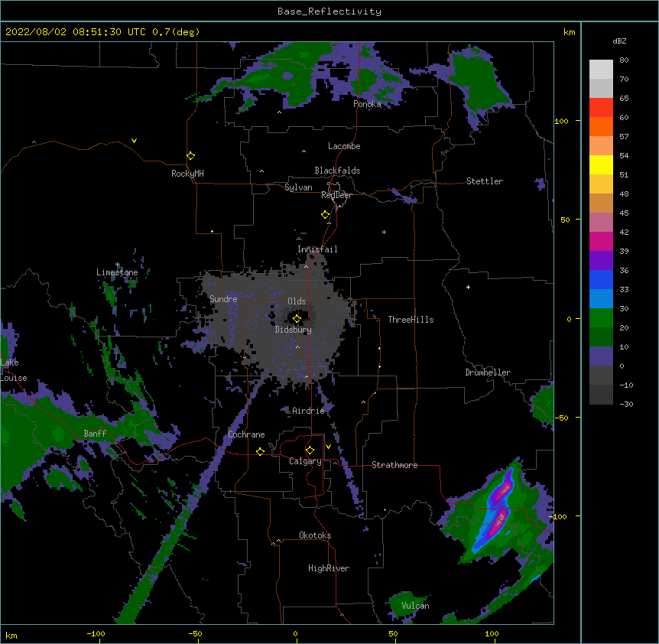Click the Blackfalds city label

click(337, 171)
